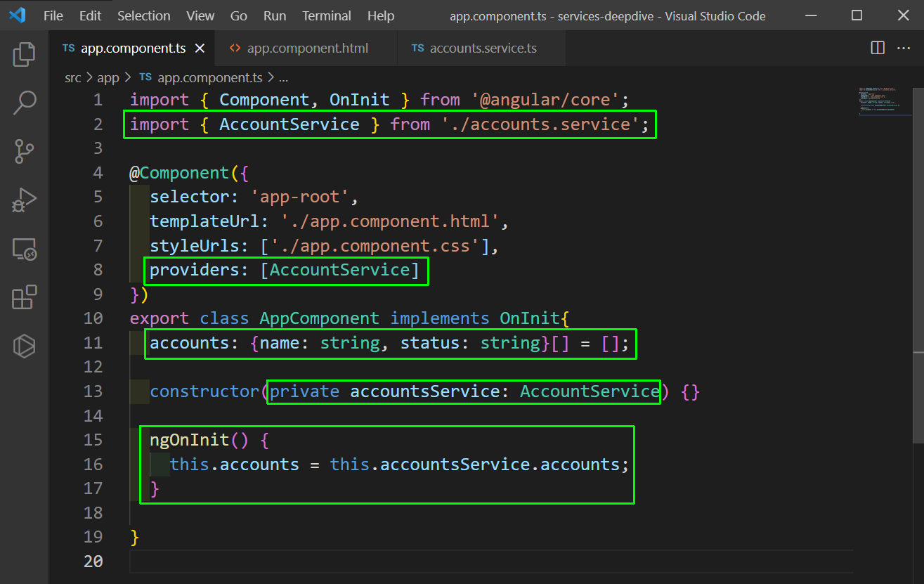Close the app.component.ts tab
Viewport: 924px width, 584px height.
pos(199,48)
